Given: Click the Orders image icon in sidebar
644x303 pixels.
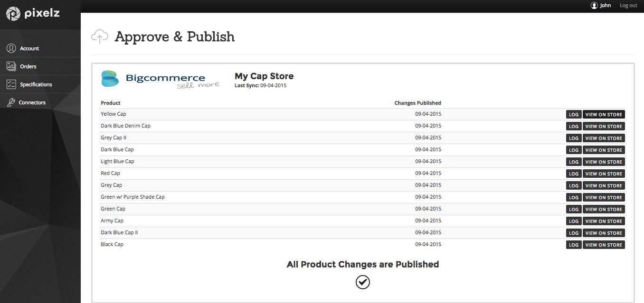Looking at the screenshot, I should (11, 66).
